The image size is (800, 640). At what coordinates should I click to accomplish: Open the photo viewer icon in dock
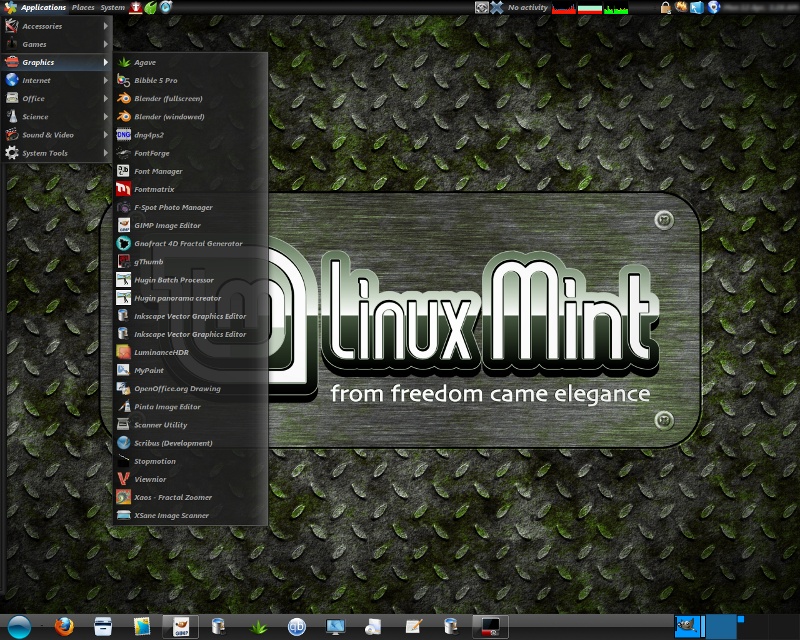(x=142, y=626)
